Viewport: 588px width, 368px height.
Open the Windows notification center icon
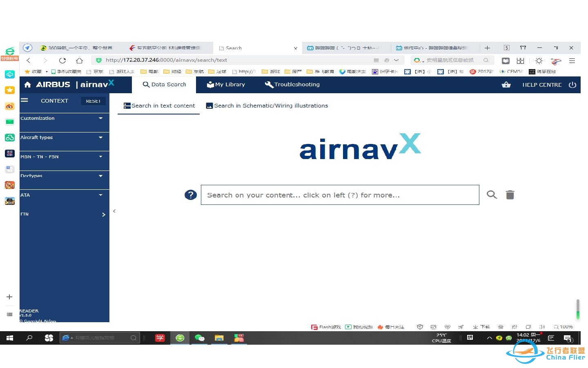point(568,338)
